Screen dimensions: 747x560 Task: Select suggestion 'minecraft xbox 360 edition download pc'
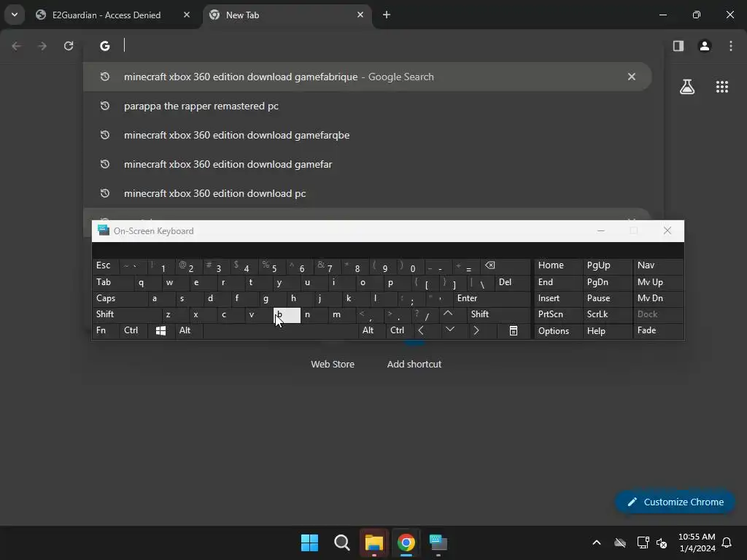coord(367,193)
